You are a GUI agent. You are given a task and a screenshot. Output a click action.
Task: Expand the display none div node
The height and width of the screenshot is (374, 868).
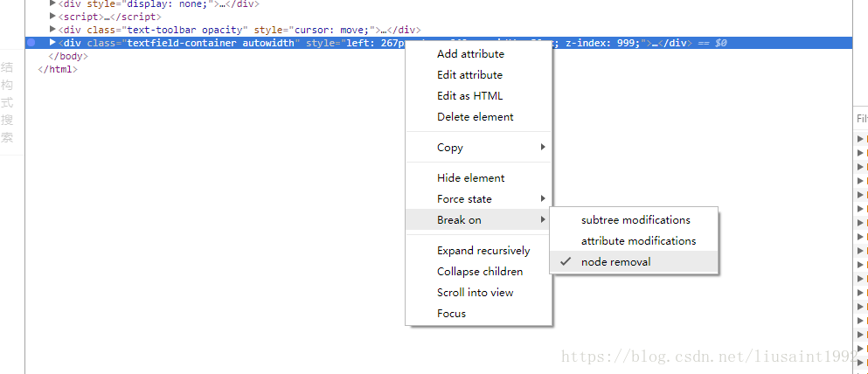tap(52, 3)
